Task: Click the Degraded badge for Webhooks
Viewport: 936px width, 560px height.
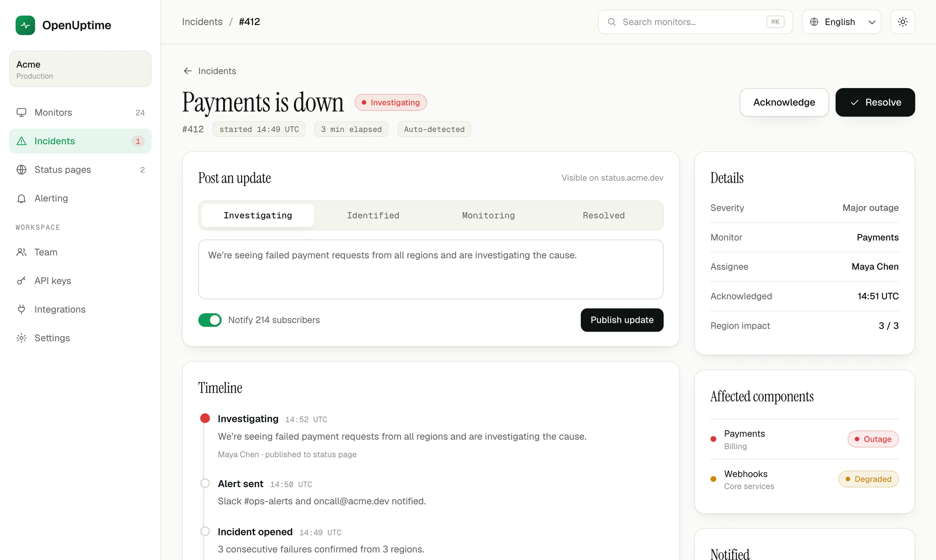Action: tap(868, 479)
